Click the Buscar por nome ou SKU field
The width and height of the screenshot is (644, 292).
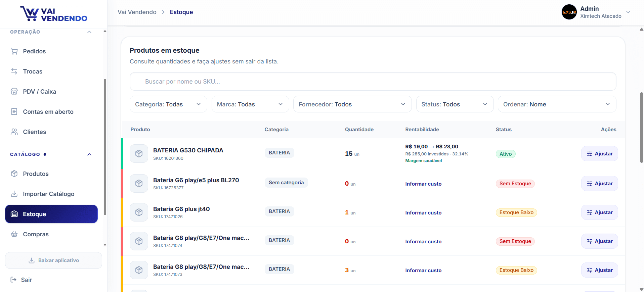[373, 81]
